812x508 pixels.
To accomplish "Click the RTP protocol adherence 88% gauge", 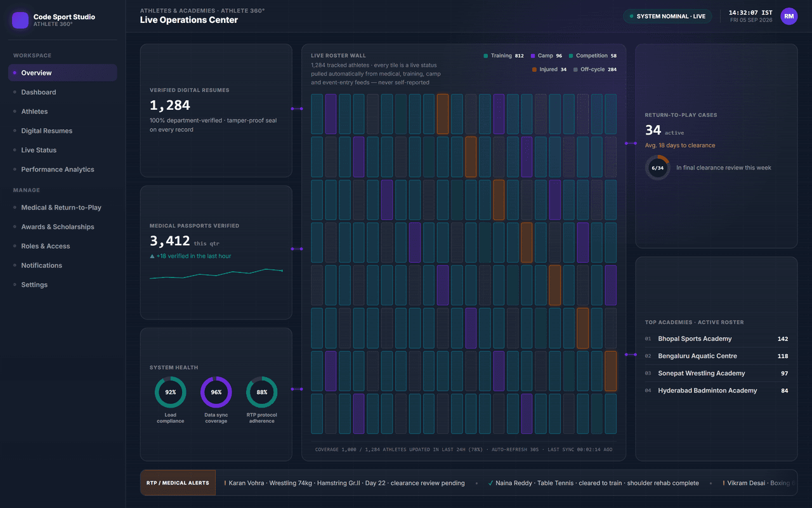I will (x=262, y=392).
